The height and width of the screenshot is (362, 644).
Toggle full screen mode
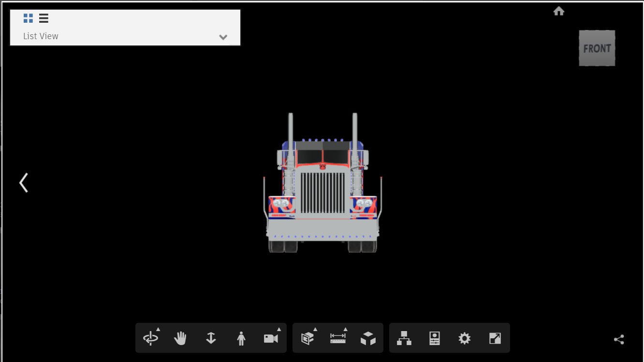coord(495,338)
